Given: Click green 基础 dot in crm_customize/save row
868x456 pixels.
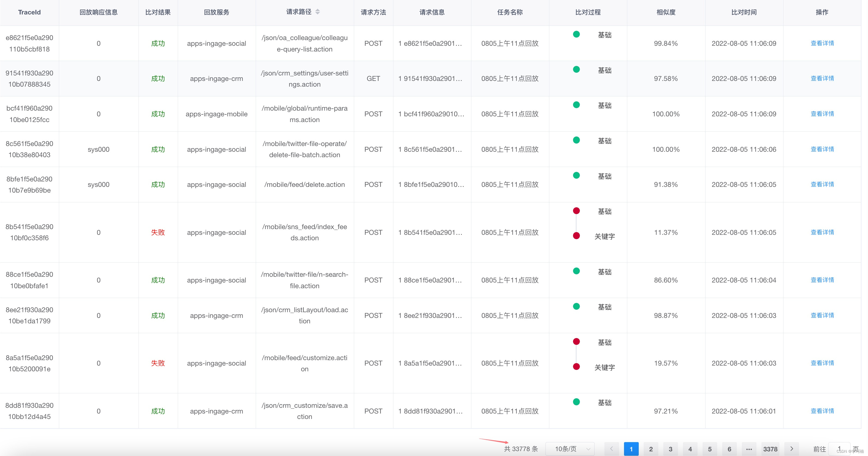Looking at the screenshot, I should (x=576, y=402).
